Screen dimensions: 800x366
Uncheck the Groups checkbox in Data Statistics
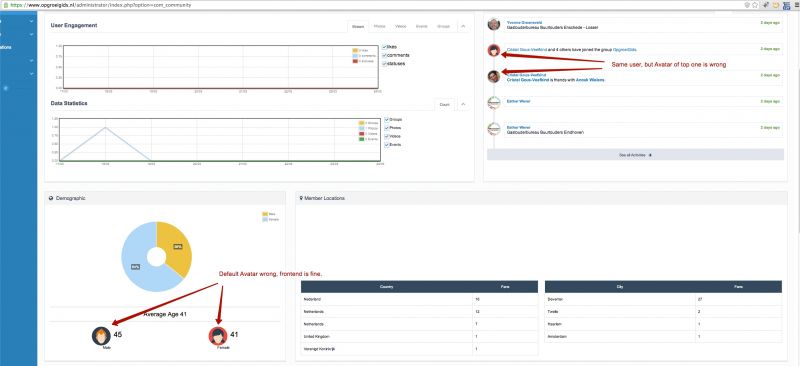387,119
